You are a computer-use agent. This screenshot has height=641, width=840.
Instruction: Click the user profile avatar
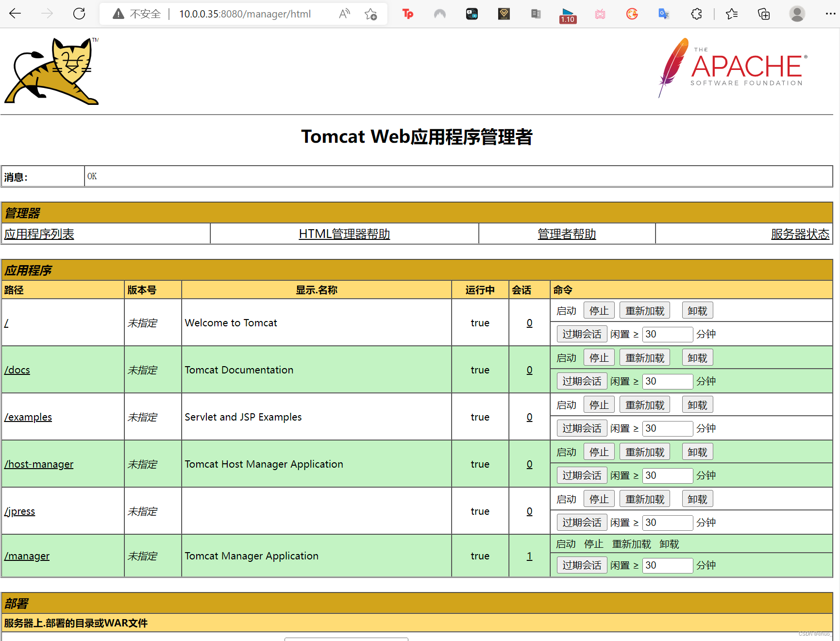(x=797, y=14)
